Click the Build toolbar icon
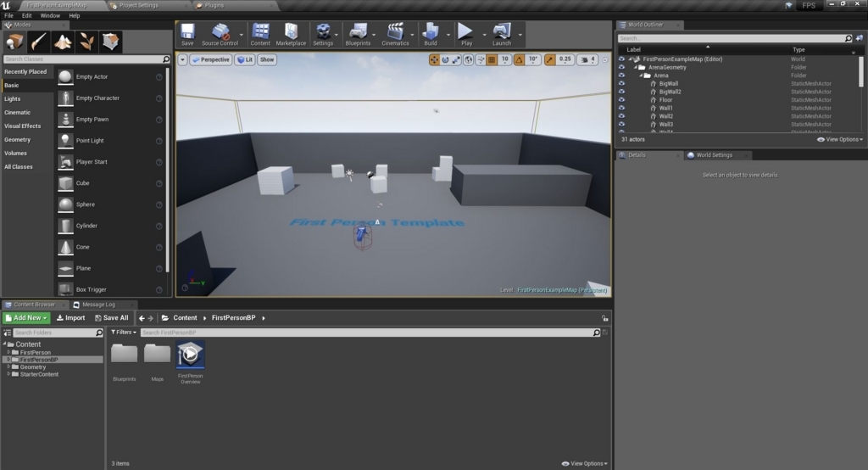Viewport: 868px width, 470px height. pos(430,35)
